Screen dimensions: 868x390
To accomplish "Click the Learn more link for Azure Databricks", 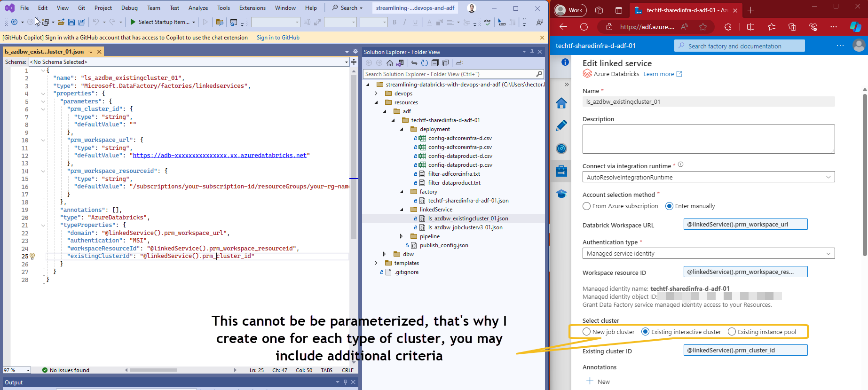I will click(x=659, y=74).
